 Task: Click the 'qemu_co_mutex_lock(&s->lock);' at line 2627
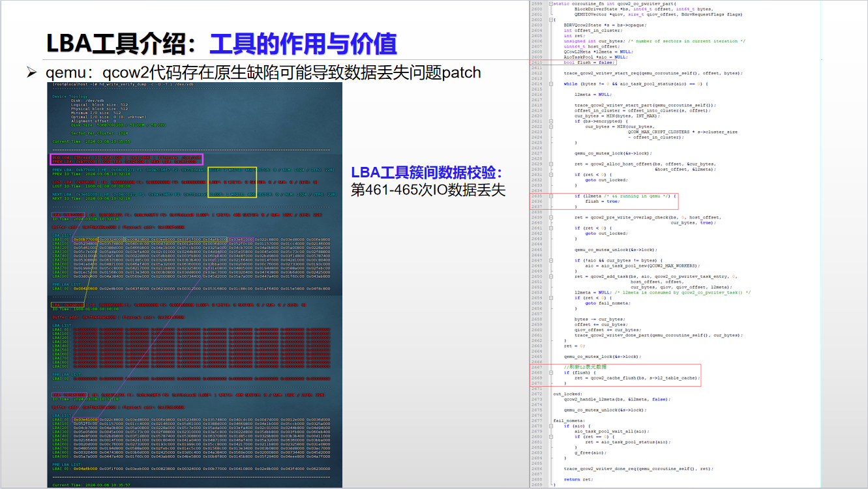coord(612,153)
